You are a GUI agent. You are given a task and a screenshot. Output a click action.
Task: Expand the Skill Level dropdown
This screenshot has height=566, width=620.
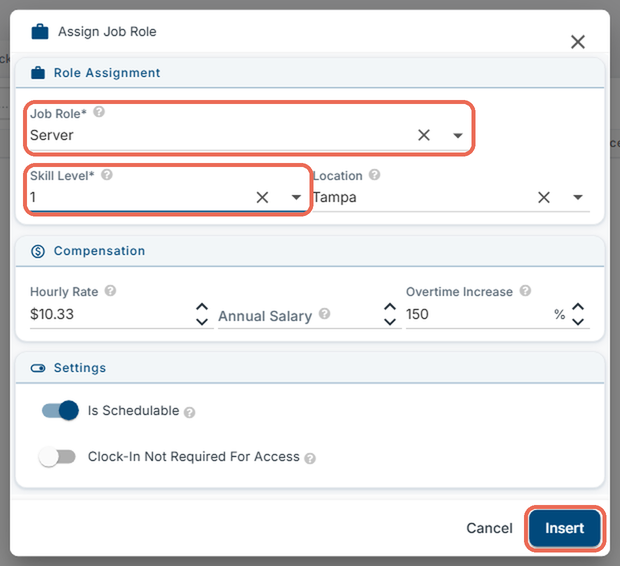point(296,197)
